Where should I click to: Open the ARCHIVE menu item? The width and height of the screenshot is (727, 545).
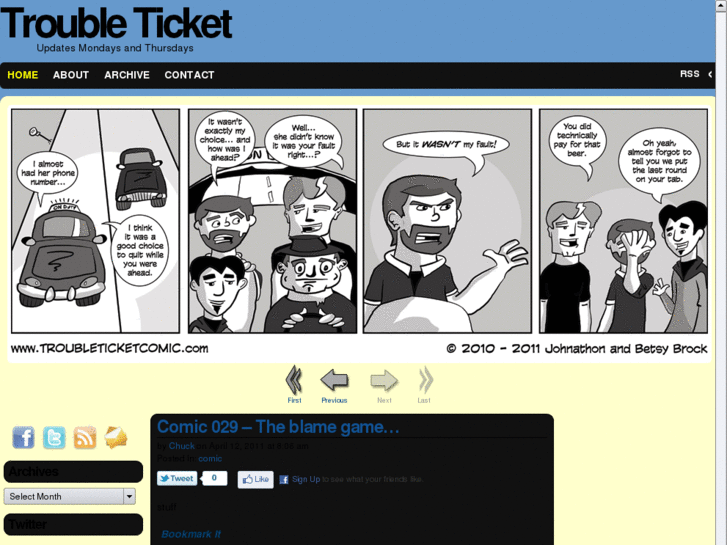point(127,75)
